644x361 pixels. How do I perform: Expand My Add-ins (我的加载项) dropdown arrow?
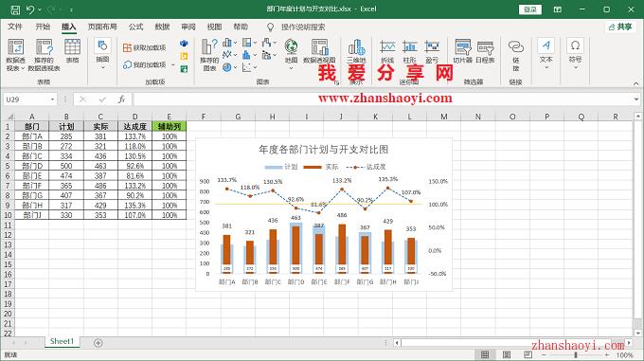point(173,64)
